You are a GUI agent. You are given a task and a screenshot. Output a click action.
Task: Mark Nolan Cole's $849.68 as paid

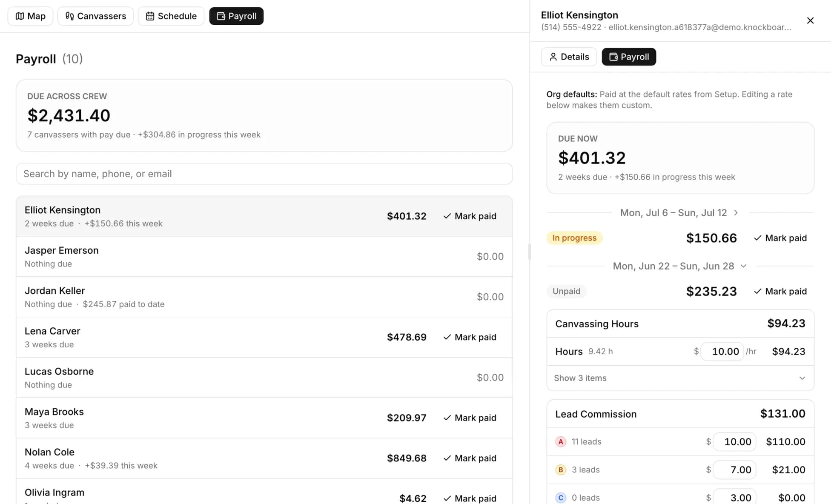[x=470, y=458]
